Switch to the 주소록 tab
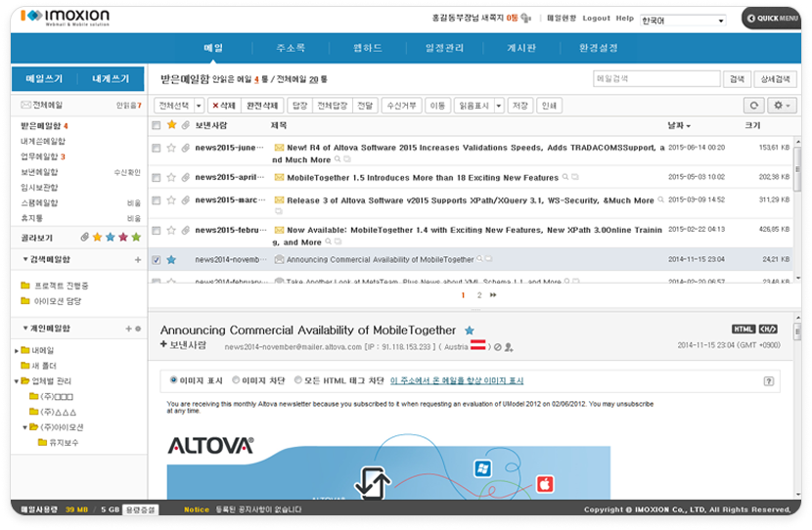Image resolution: width=812 pixels, height=530 pixels. point(291,48)
